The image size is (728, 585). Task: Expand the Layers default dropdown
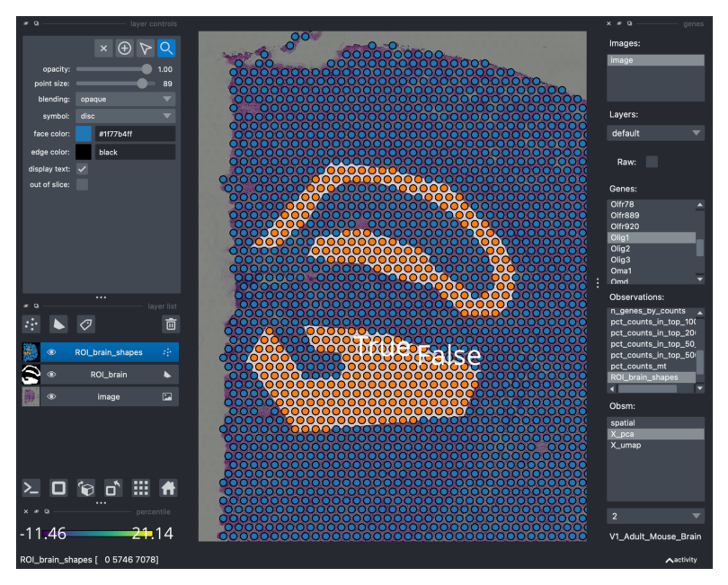point(655,133)
